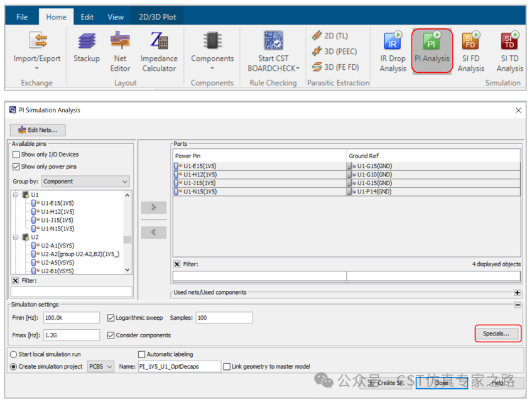Select 3D (PEEC) parasitic extraction

(x=335, y=52)
